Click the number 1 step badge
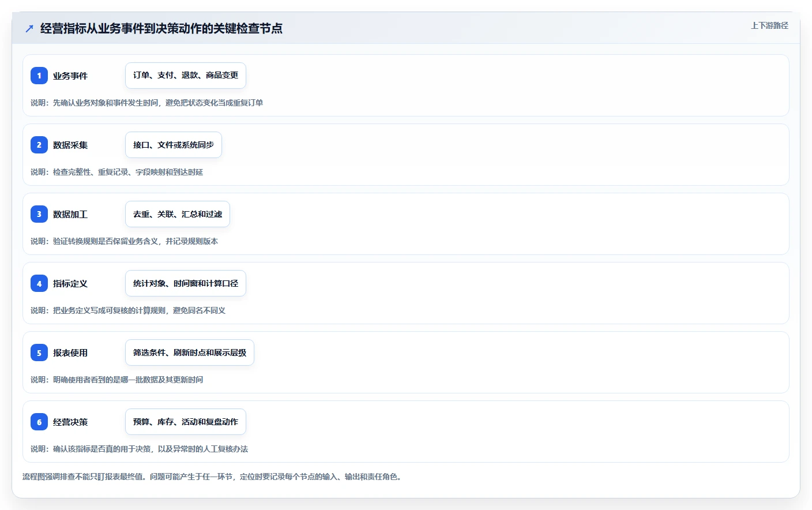The width and height of the screenshot is (812, 510). (39, 76)
